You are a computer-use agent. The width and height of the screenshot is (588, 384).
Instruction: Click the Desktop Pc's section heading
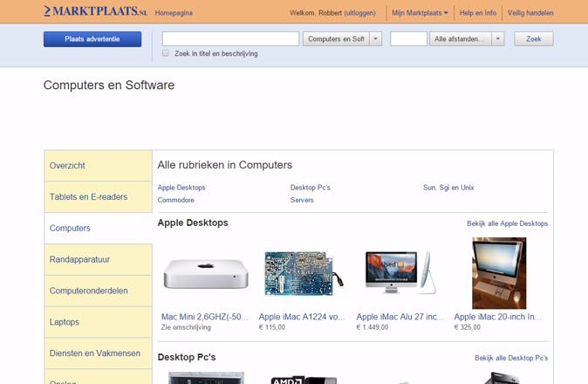[x=187, y=357]
